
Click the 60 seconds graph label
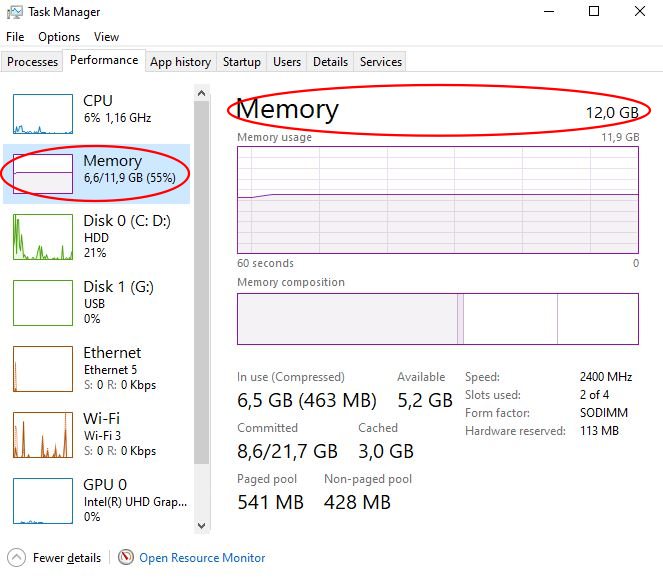click(x=265, y=263)
